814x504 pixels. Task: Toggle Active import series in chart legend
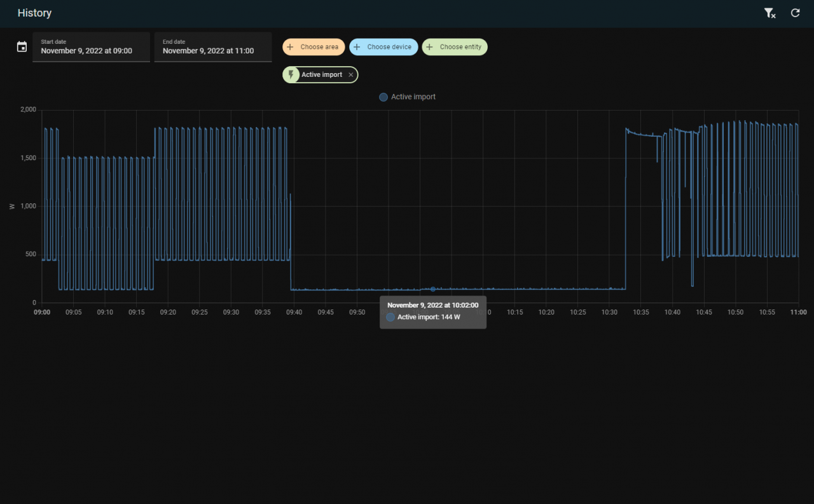point(413,97)
